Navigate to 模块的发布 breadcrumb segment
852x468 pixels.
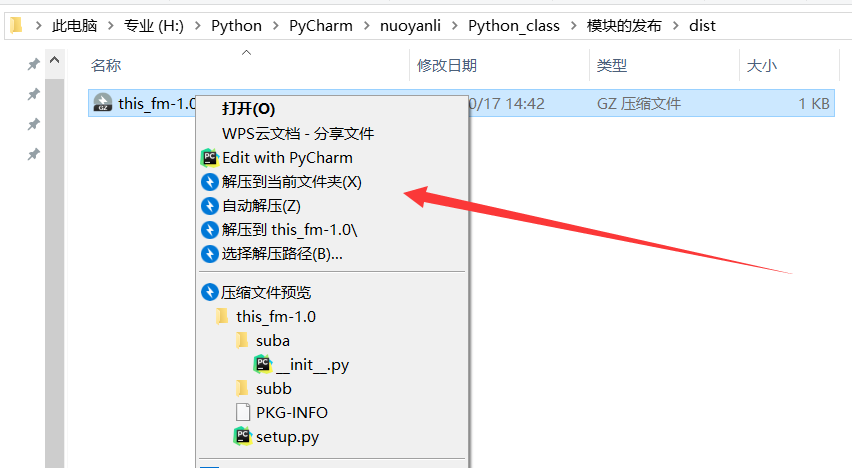(624, 26)
